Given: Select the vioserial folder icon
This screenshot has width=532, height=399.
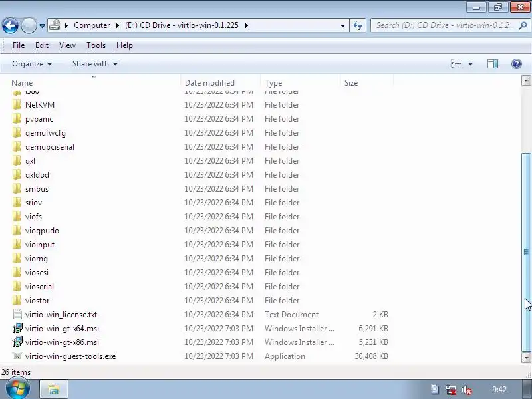Looking at the screenshot, I should (x=17, y=286).
